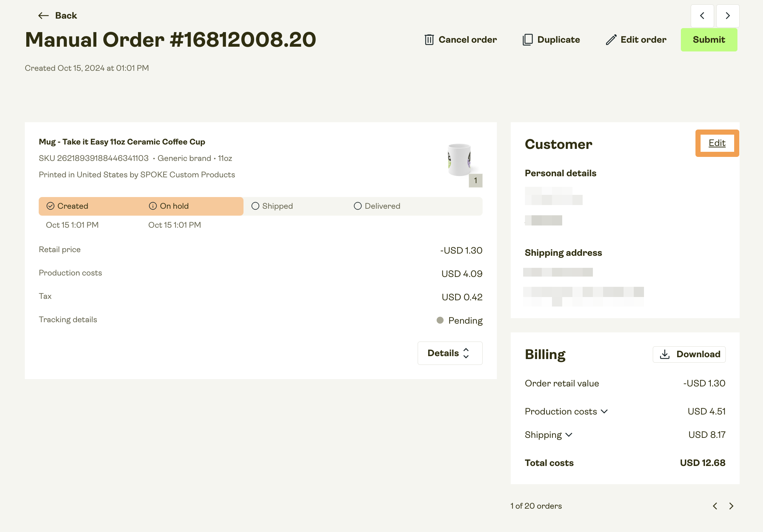
Task: Click the Total costs USD 12.68 value
Action: (x=702, y=463)
